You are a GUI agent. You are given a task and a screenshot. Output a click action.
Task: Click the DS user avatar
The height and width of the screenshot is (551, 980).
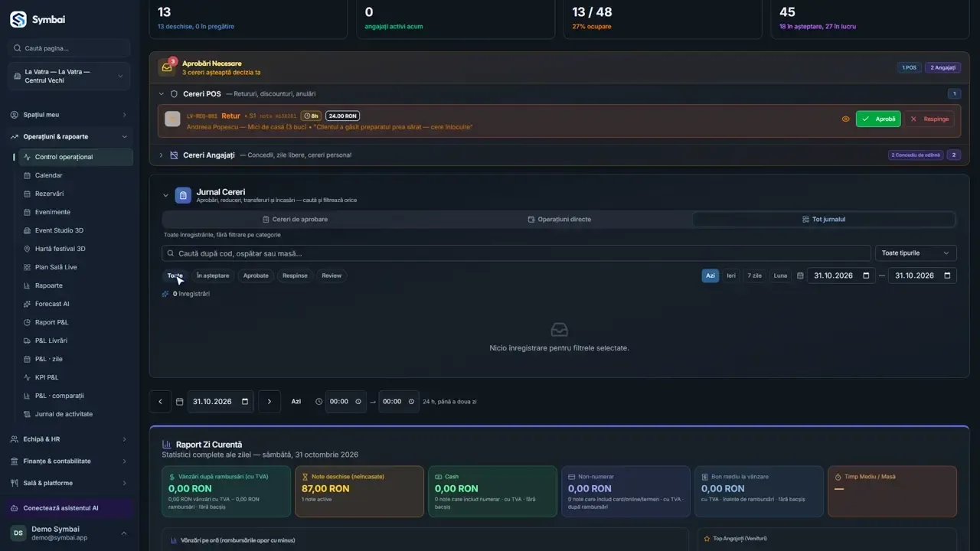pyautogui.click(x=18, y=533)
